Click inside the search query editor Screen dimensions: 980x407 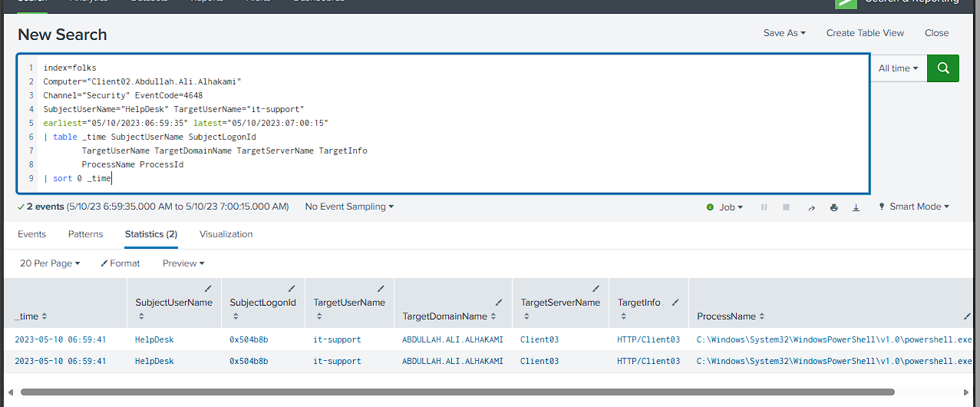443,124
